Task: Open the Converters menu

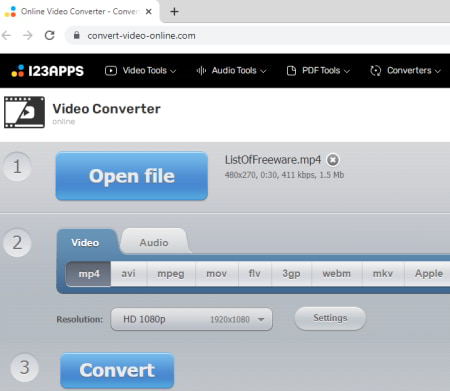Action: pyautogui.click(x=405, y=71)
